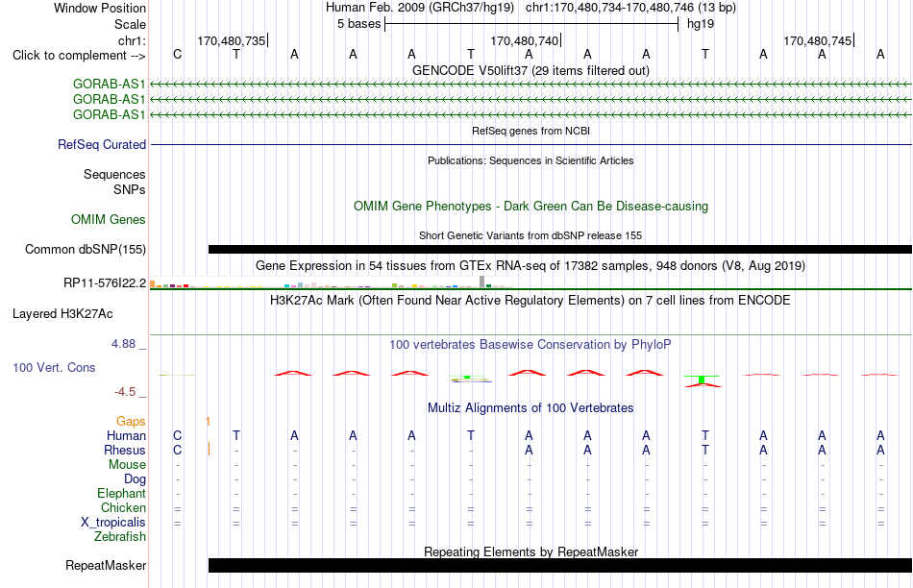Image resolution: width=913 pixels, height=588 pixels.
Task: Click base C in the Rhesus alignment row
Action: pos(178,450)
